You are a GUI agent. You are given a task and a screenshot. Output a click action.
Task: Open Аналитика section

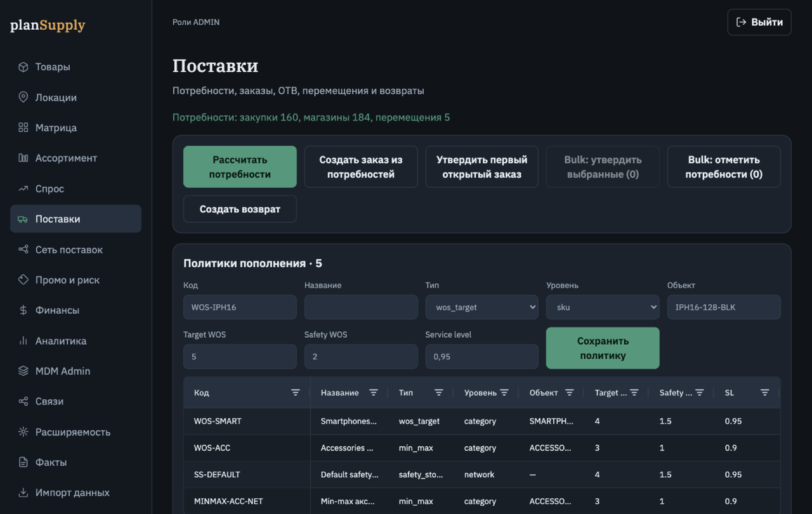coord(75,340)
